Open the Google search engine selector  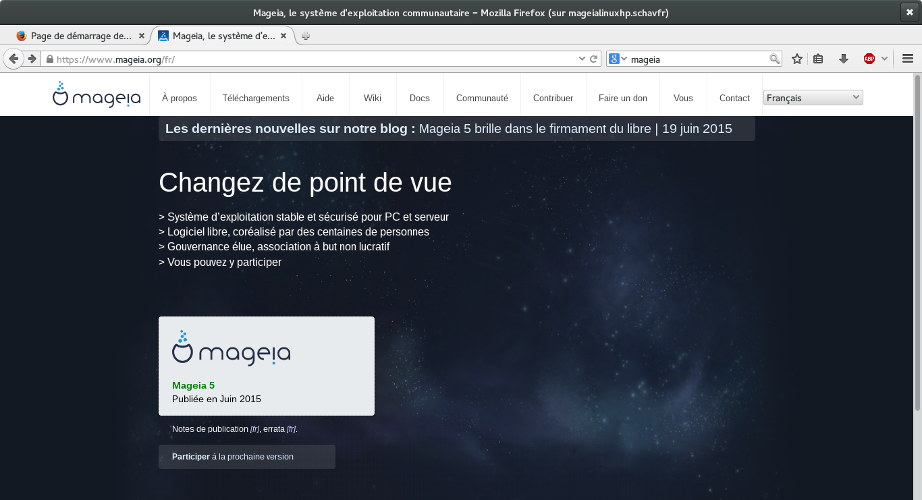[617, 59]
